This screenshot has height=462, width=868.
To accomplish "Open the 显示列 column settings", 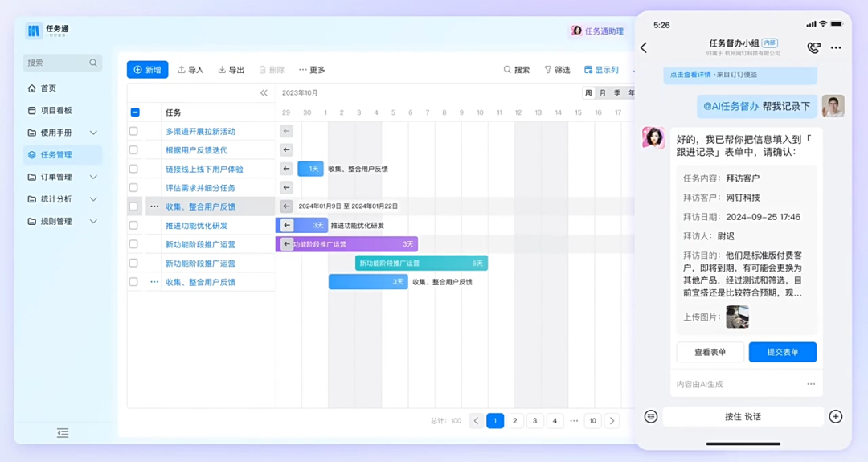I will (601, 70).
